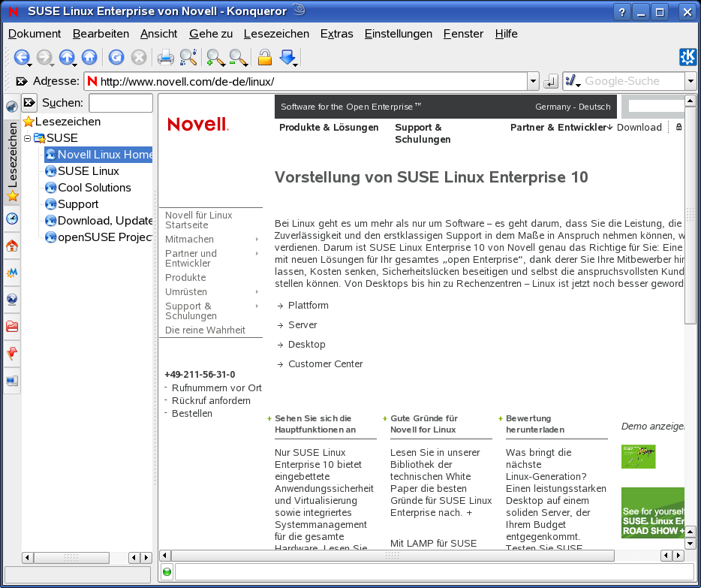Click the Go button beside the address bar
Image resolution: width=701 pixels, height=588 pixels.
550,81
